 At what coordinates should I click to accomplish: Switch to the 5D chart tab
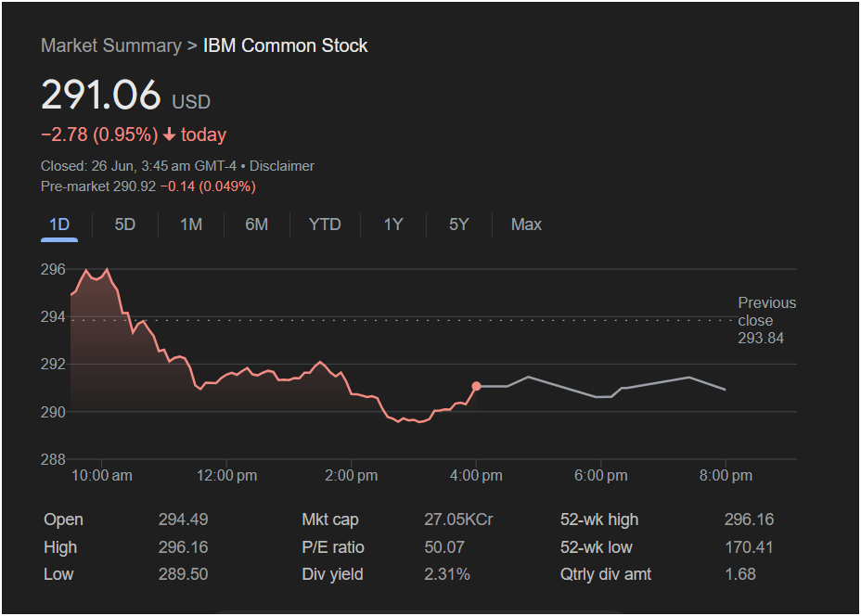124,225
